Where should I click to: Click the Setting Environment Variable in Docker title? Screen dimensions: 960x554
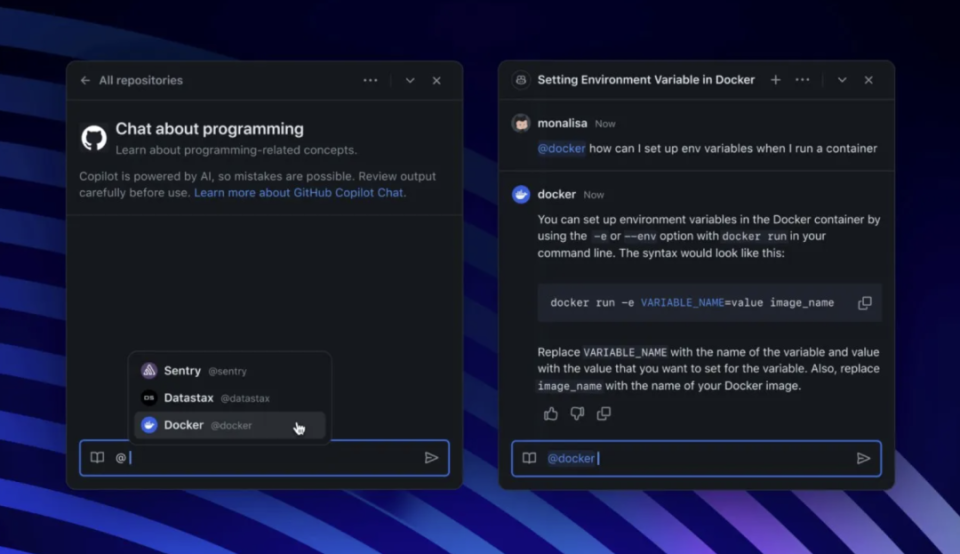click(x=646, y=80)
